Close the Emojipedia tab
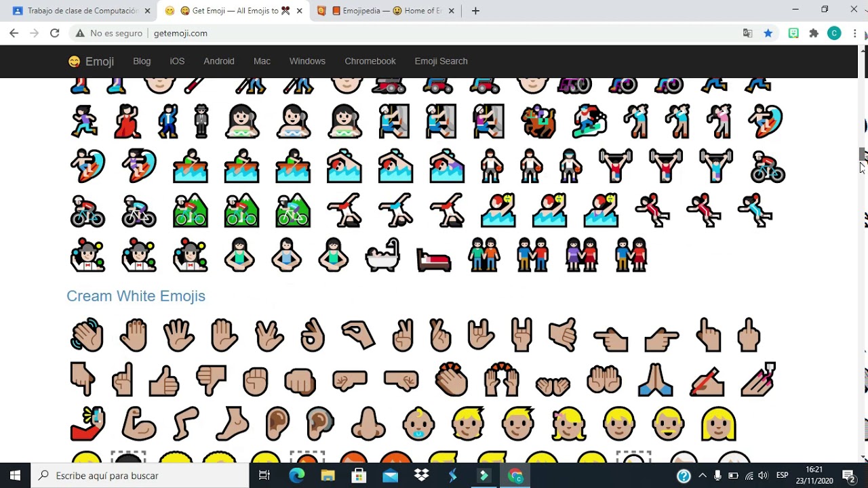The height and width of the screenshot is (488, 868). pyautogui.click(x=452, y=11)
